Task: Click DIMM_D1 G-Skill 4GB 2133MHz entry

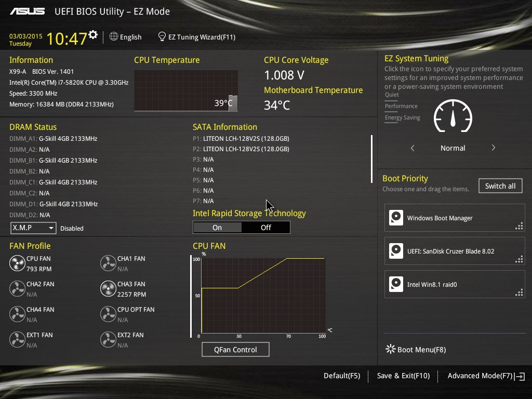Action: (54, 204)
